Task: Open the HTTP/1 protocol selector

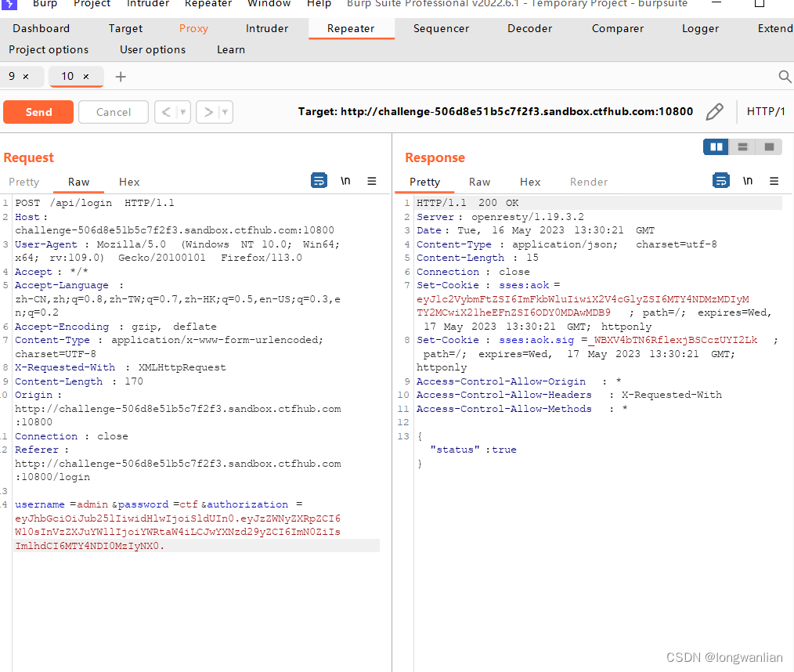Action: point(766,111)
